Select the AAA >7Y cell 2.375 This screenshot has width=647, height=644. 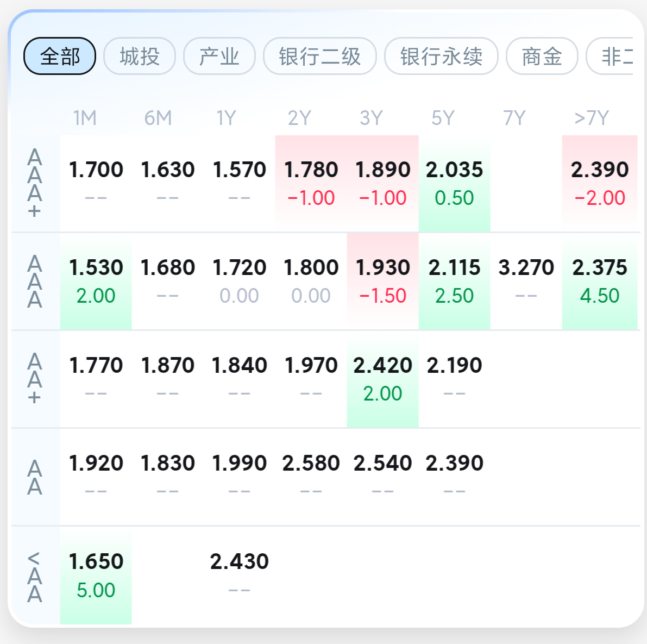(x=599, y=280)
